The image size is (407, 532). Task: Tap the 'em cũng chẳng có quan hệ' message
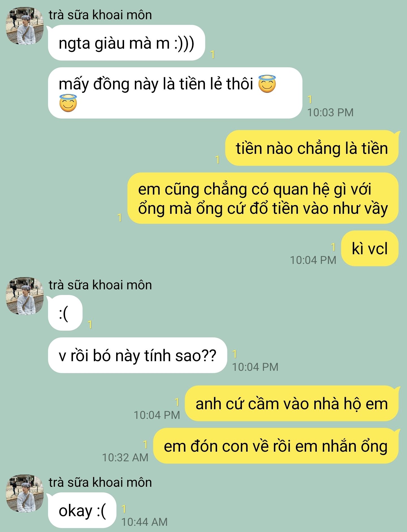(x=263, y=198)
